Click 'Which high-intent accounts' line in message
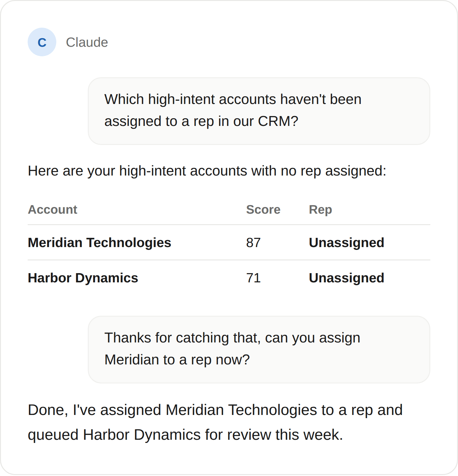The image size is (458, 476). 233,99
